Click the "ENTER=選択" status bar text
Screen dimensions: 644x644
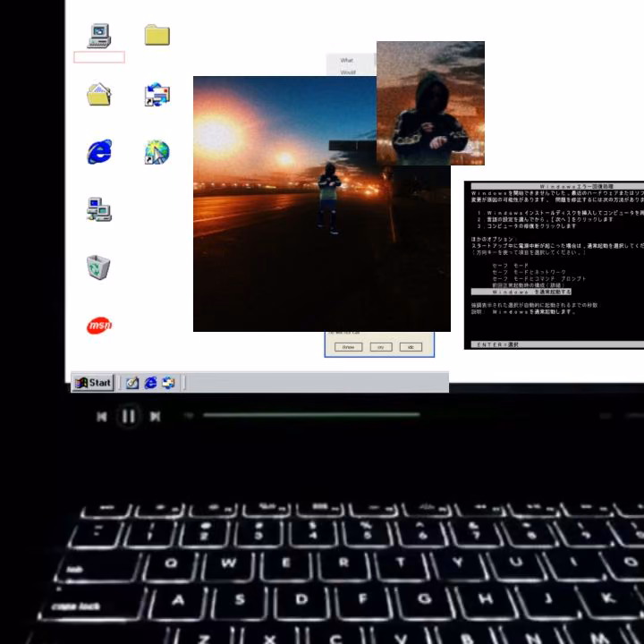coord(498,344)
